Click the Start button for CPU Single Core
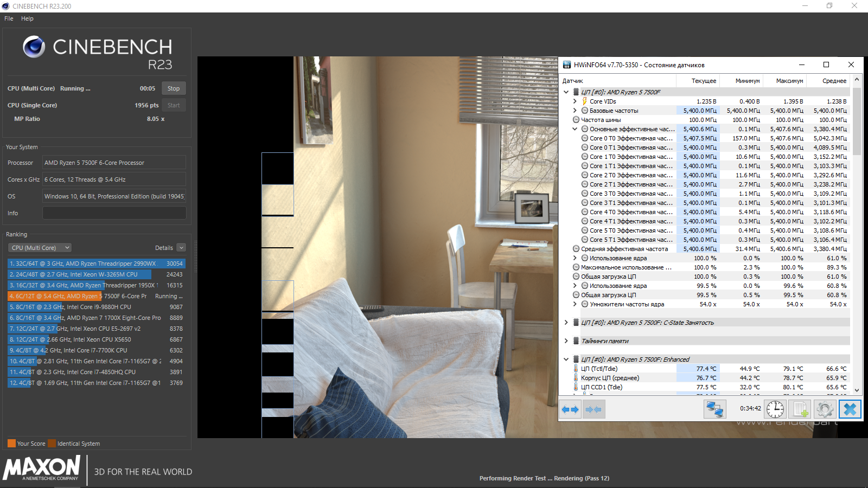The image size is (868, 488). coord(174,105)
